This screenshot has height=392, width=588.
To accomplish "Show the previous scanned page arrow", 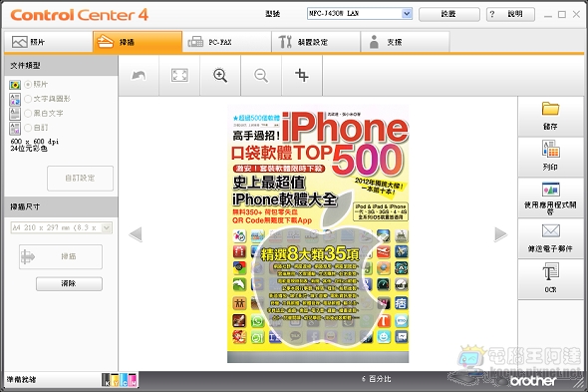I will tap(136, 234).
